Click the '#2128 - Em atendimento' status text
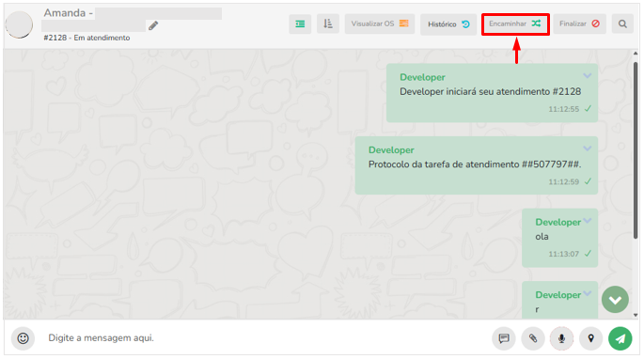 (x=86, y=38)
